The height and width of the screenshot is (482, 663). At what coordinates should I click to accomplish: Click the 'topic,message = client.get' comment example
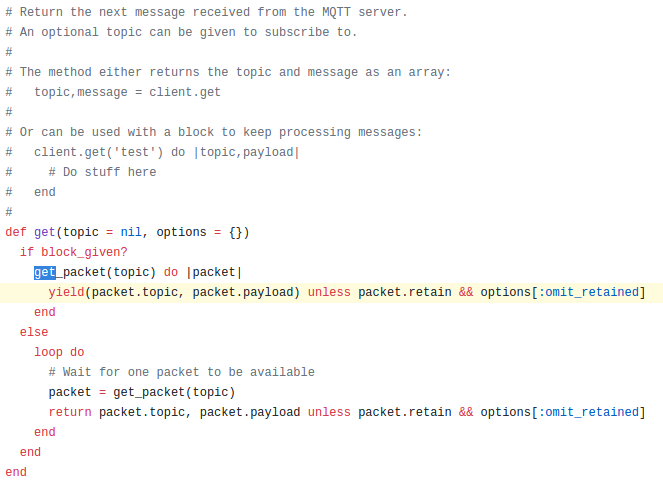pyautogui.click(x=127, y=92)
